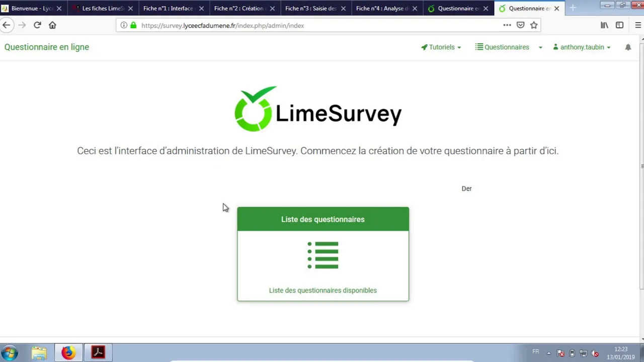Open the anthony.taubin user dropdown
The height and width of the screenshot is (362, 644).
click(x=582, y=47)
